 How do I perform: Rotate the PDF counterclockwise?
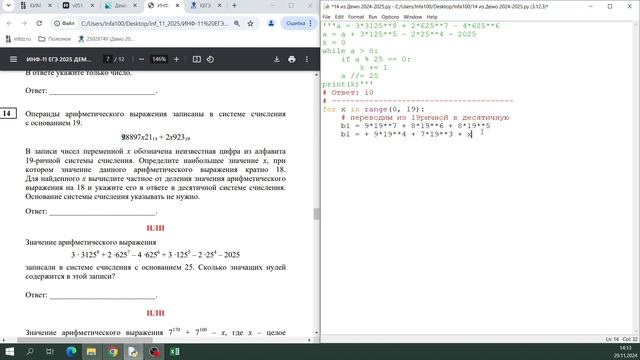210,59
